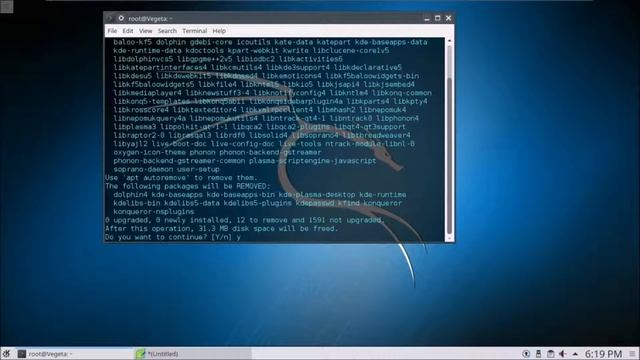640x360 pixels.
Task: Click the update notifier tray icon
Action: click(x=527, y=354)
